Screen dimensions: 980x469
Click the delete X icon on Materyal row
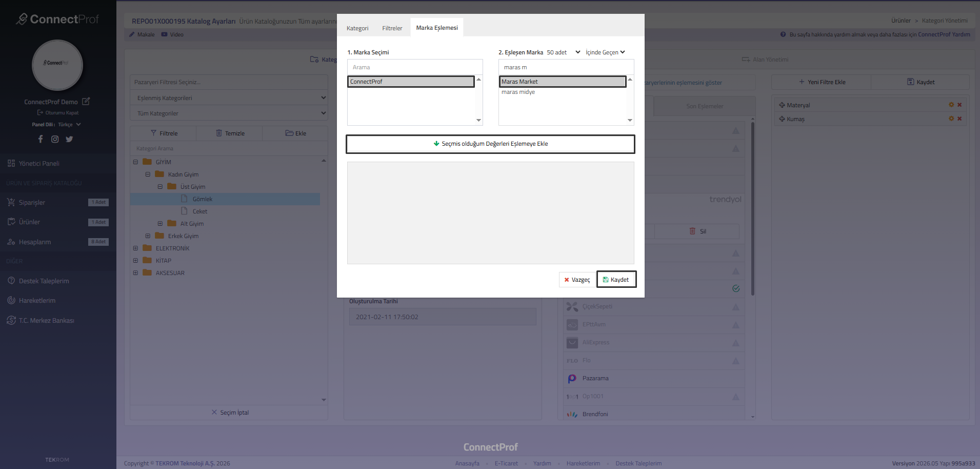point(959,105)
